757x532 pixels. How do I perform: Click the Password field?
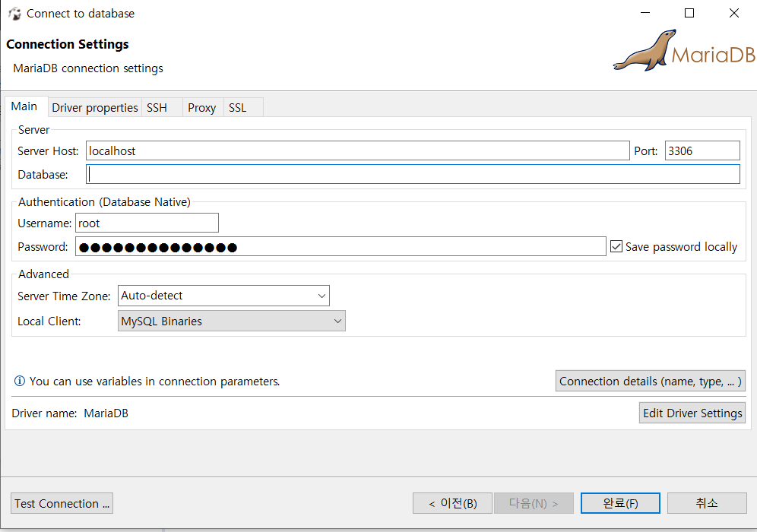tap(340, 247)
